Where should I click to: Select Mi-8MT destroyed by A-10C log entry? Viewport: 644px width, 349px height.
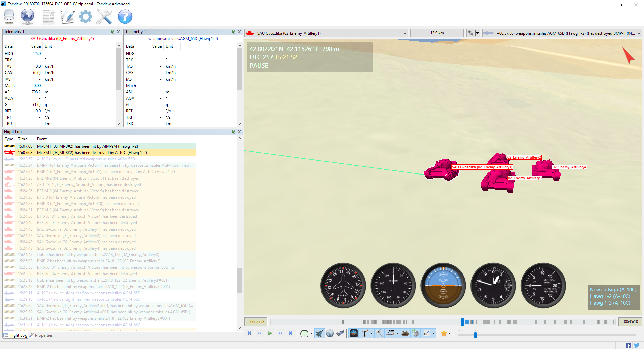click(100, 153)
